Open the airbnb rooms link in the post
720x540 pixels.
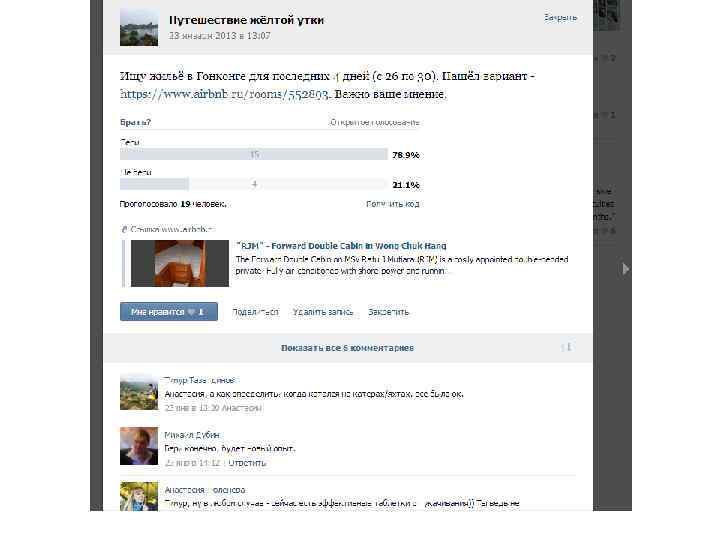225,94
